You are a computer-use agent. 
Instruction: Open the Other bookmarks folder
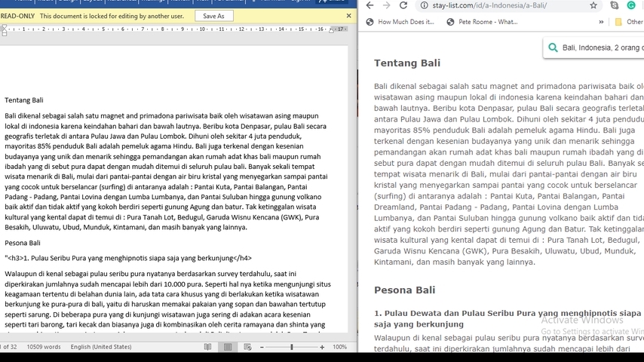pos(628,22)
